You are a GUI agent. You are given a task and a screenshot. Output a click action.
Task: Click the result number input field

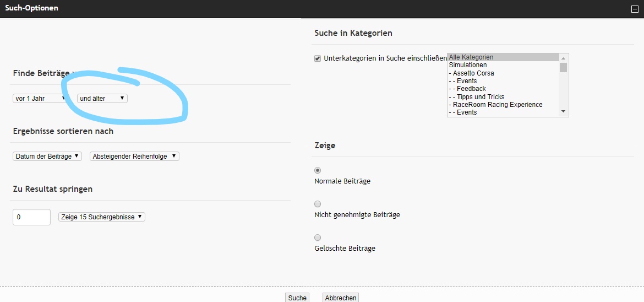click(31, 217)
